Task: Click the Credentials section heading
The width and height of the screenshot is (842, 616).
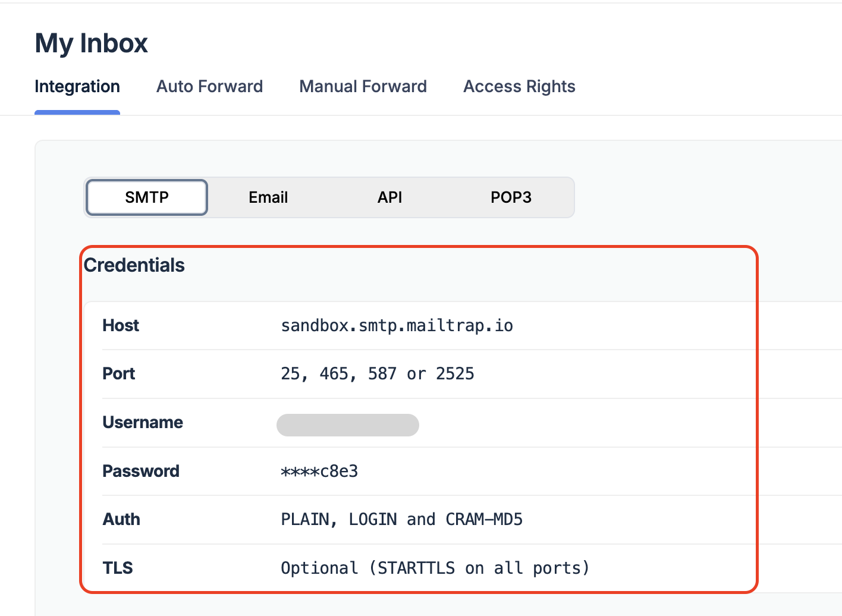Action: tap(134, 265)
